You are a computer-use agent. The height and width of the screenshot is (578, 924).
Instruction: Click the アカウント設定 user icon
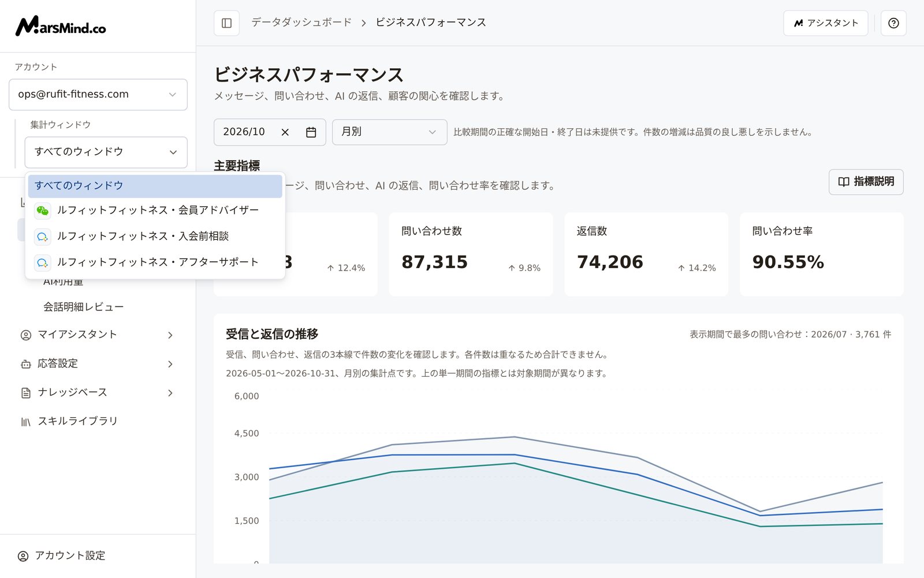coord(23,556)
